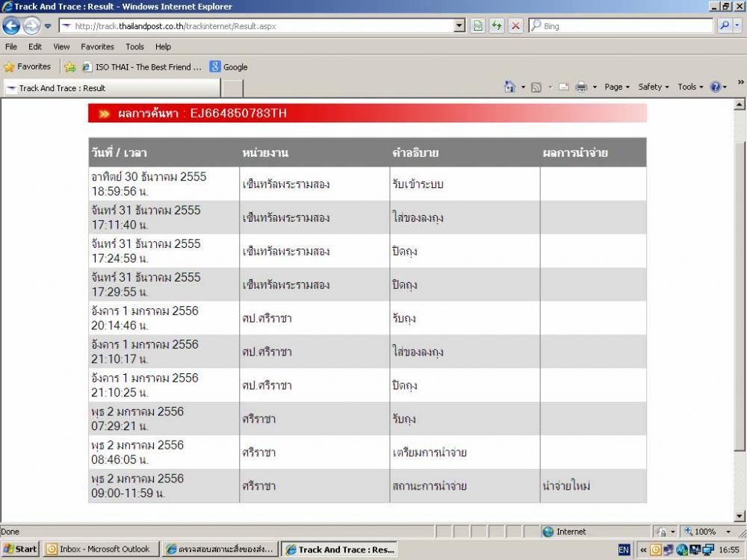This screenshot has width=747, height=560.
Task: Open the Favorites menu
Action: (x=97, y=46)
